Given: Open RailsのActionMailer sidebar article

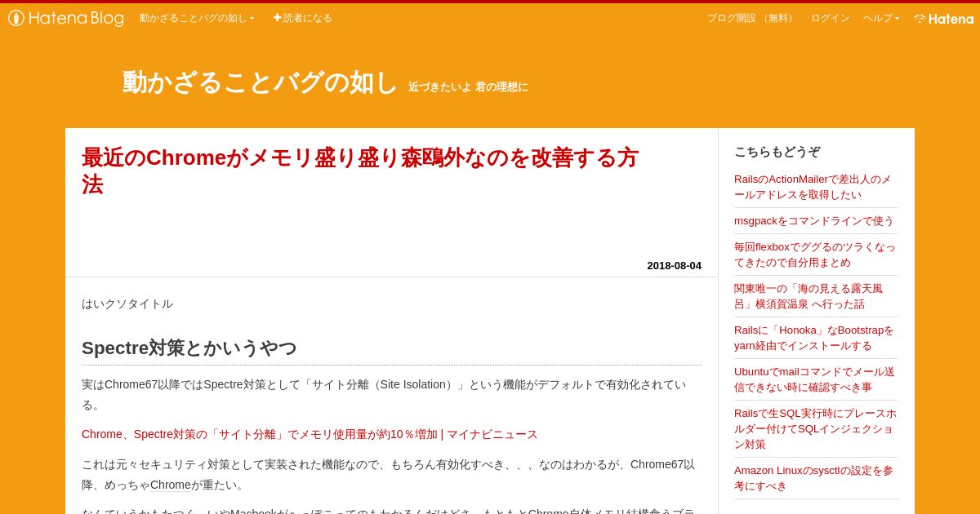Looking at the screenshot, I should point(813,187).
